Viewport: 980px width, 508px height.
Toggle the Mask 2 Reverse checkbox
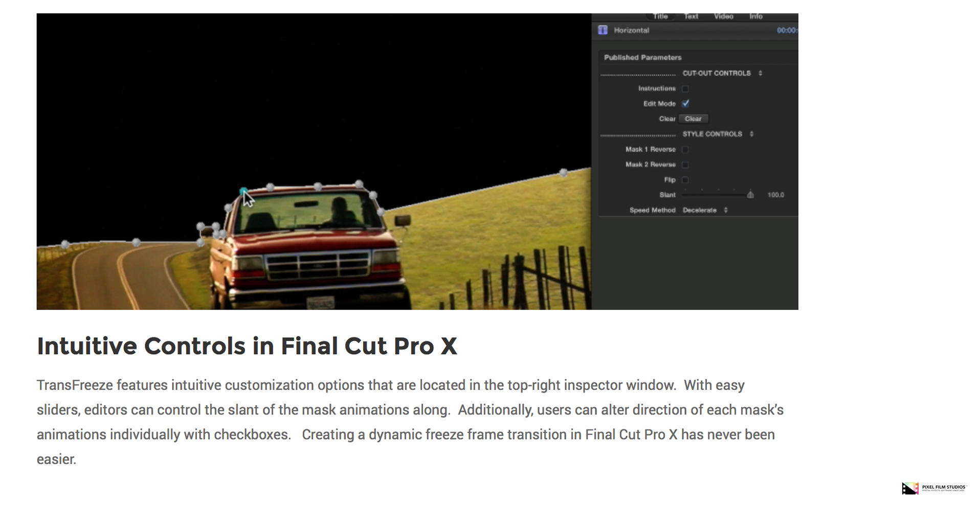pos(685,165)
